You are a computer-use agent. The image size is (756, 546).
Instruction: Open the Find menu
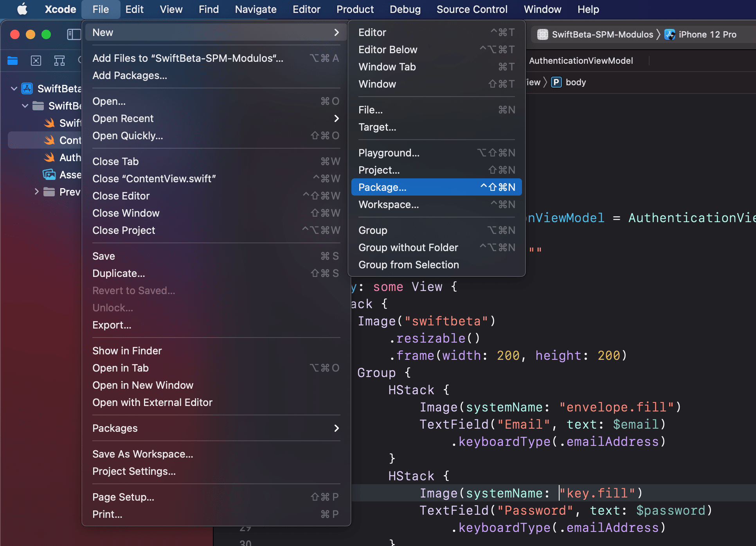[209, 9]
